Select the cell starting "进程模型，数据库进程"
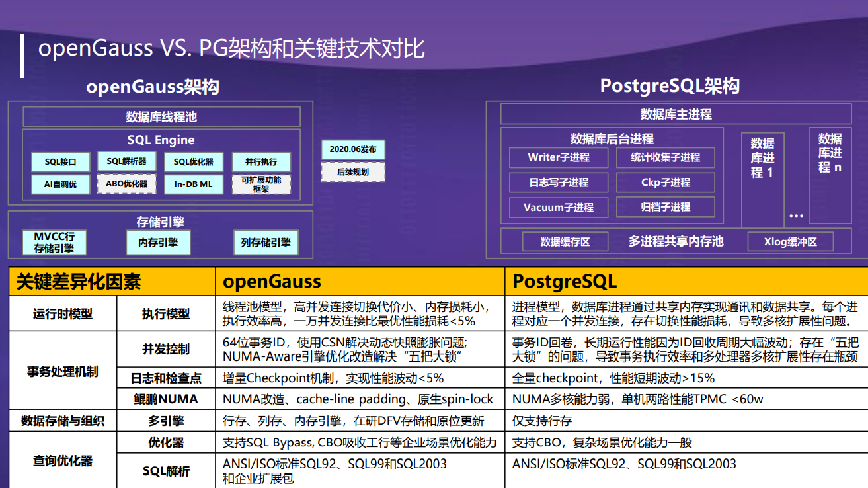 point(686,313)
